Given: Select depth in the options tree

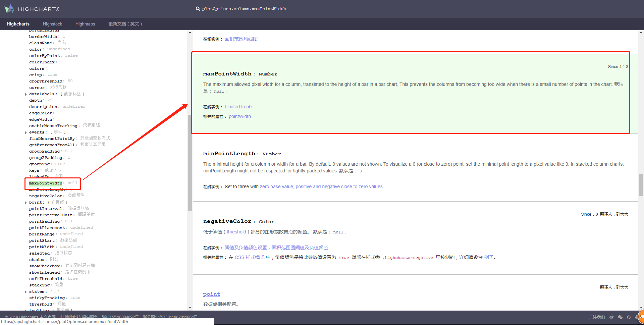Looking at the screenshot, I should point(36,100).
